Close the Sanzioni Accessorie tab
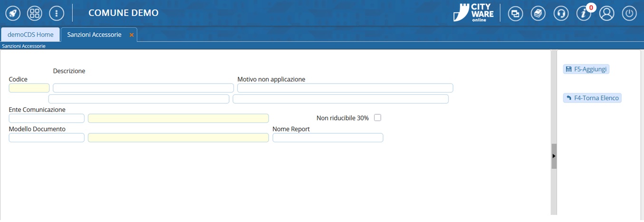 [x=132, y=35]
